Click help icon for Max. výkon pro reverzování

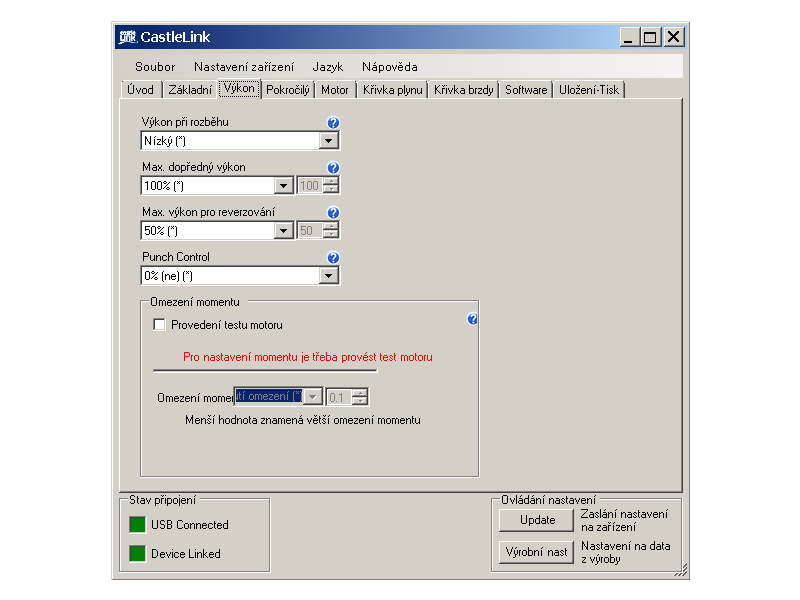pyautogui.click(x=333, y=213)
